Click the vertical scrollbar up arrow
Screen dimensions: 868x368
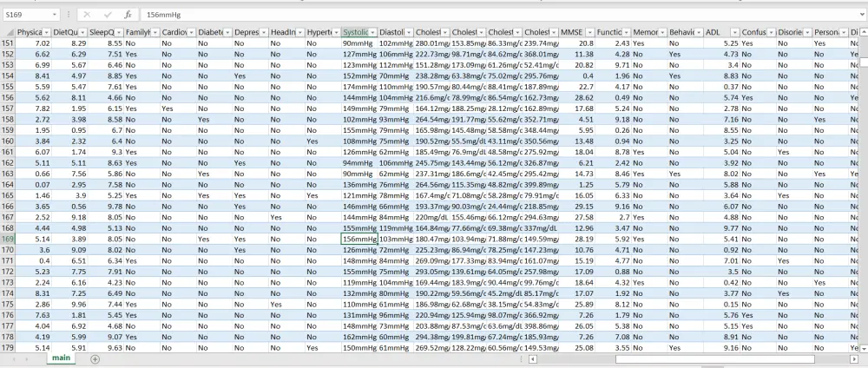tap(863, 32)
